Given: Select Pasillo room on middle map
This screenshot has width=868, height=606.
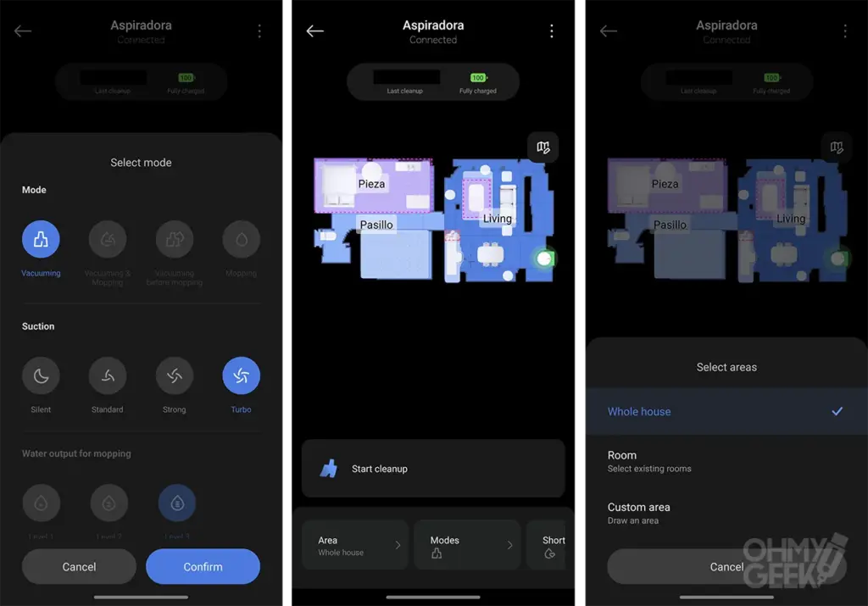Looking at the screenshot, I should [376, 225].
